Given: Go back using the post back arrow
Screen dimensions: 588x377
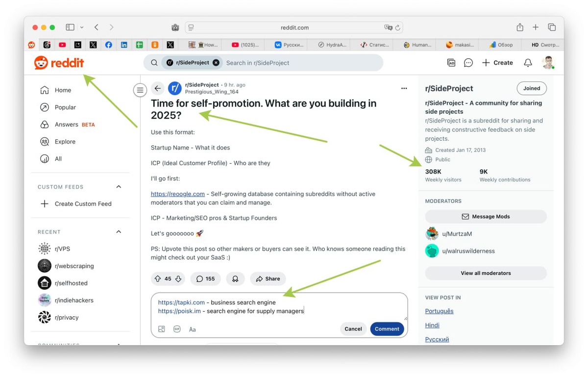Looking at the screenshot, I should click(157, 88).
